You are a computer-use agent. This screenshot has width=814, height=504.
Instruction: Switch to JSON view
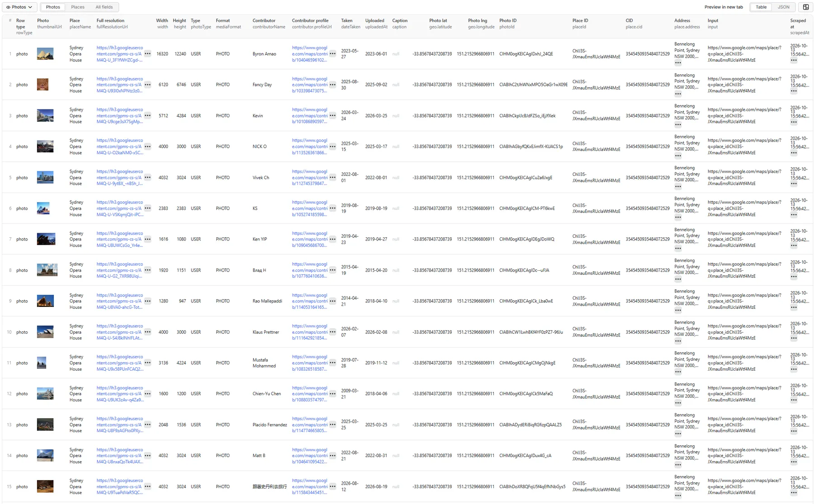pos(784,7)
